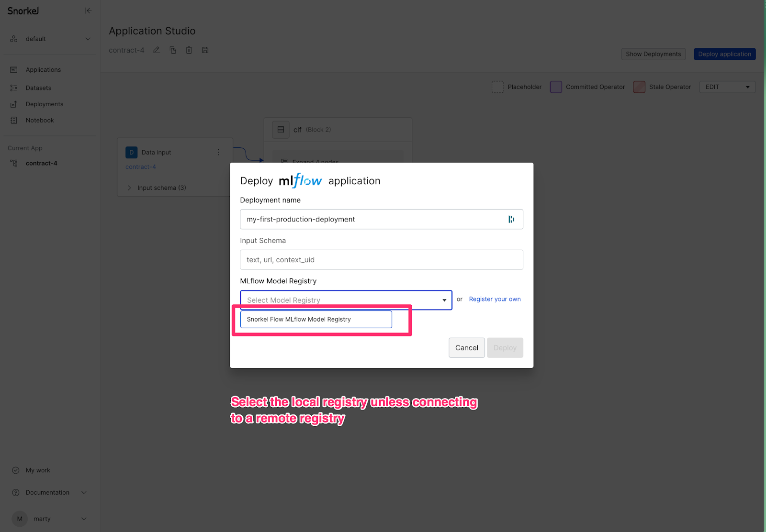Click the save application icon
Screen dimensions: 766x532
pos(205,50)
